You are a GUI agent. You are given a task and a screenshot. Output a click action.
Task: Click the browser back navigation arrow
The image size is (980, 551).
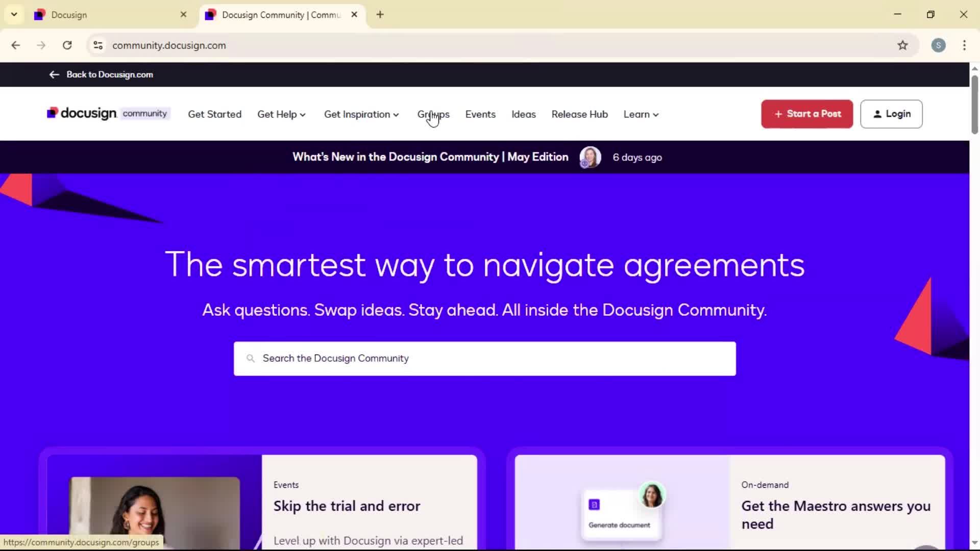16,45
